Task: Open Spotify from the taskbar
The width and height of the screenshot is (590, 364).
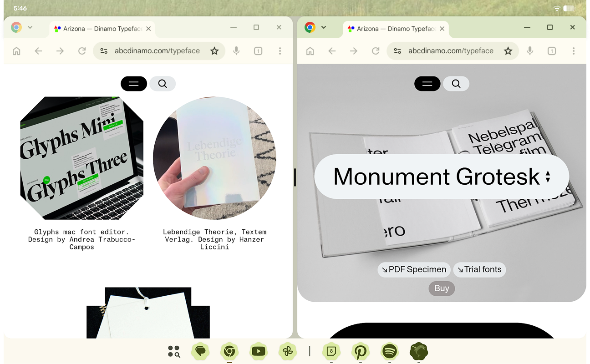Action: click(389, 351)
